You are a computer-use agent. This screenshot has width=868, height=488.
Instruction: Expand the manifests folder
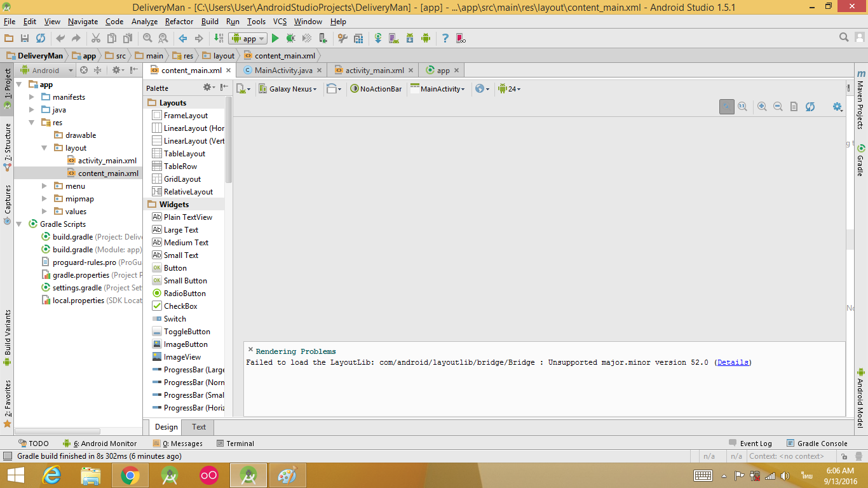pos(32,97)
